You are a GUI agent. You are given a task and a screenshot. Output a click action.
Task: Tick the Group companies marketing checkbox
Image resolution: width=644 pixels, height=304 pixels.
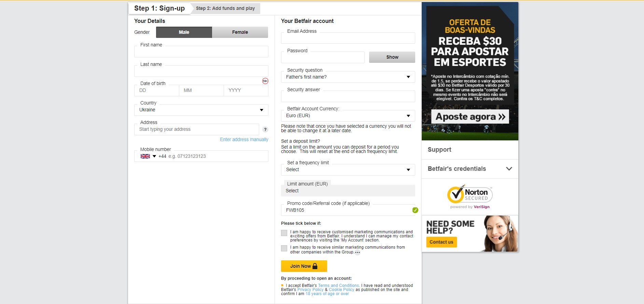click(x=284, y=248)
